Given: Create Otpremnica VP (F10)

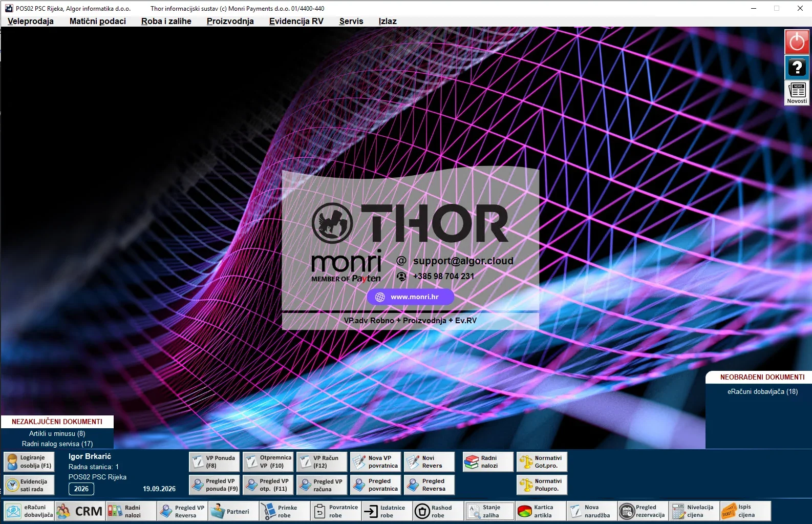Looking at the screenshot, I should point(268,462).
